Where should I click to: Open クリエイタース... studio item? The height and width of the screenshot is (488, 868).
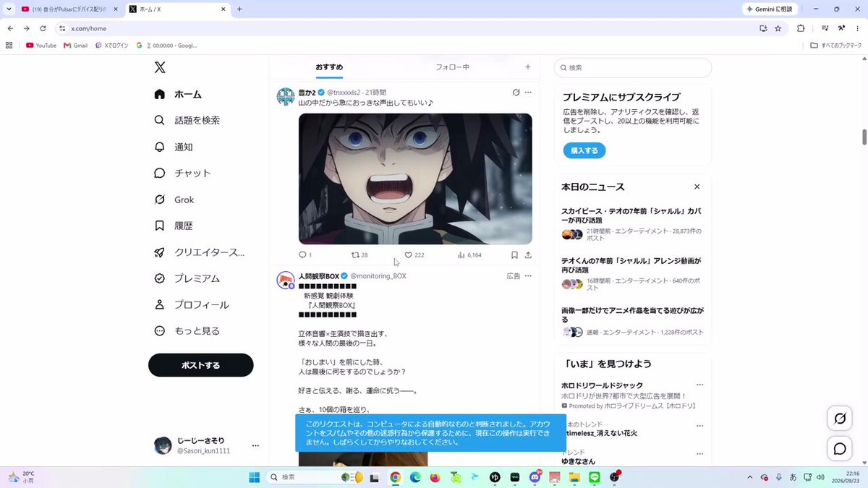tap(199, 252)
